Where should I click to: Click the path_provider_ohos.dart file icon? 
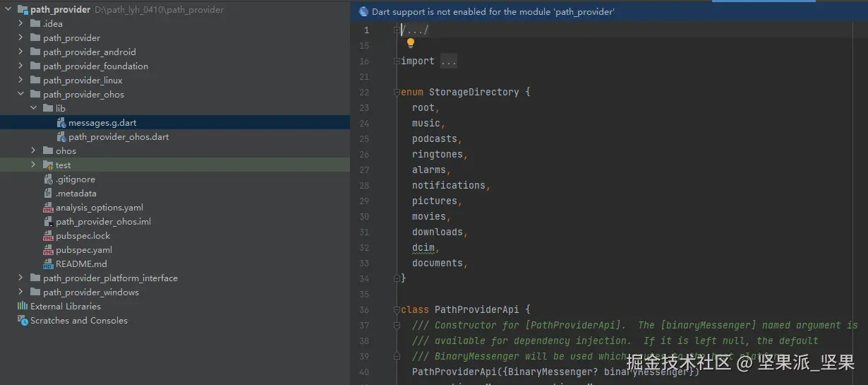pyautogui.click(x=61, y=137)
